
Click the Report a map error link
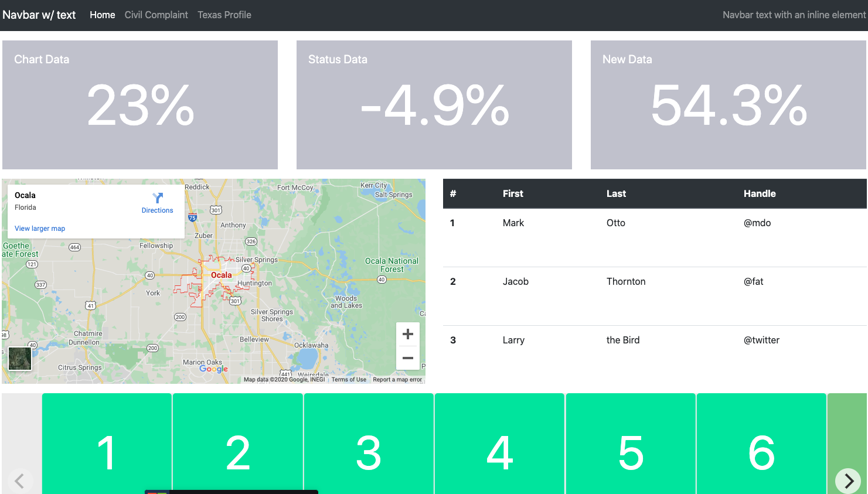pyautogui.click(x=397, y=379)
